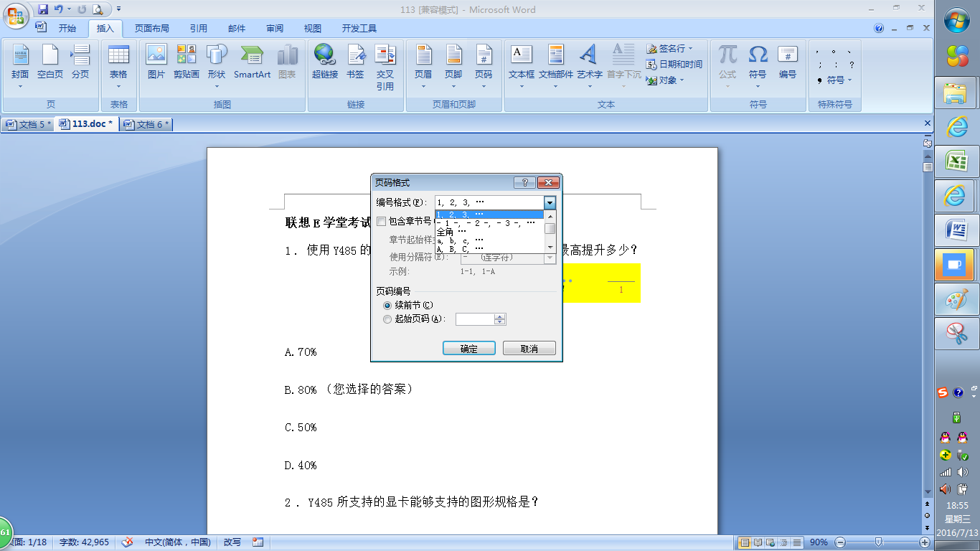
Task: Expand the 对象 object dropdown
Action: [682, 80]
